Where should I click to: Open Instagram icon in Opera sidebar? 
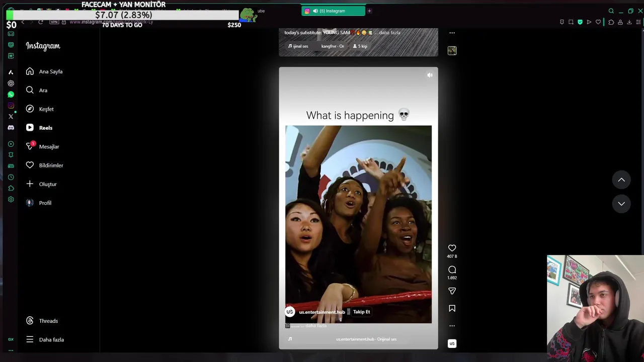[x=11, y=106]
